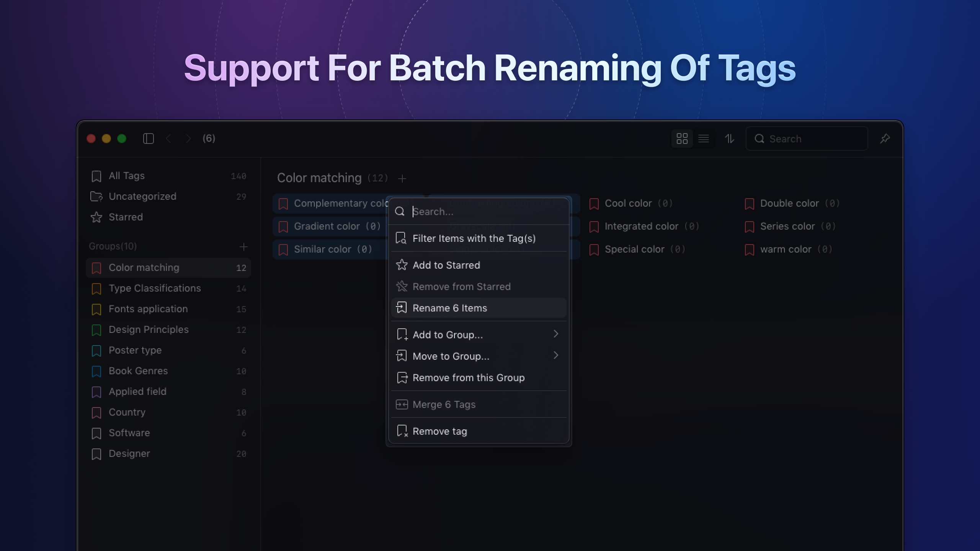This screenshot has height=551, width=980.
Task: Switch to list view layout
Action: 704,139
